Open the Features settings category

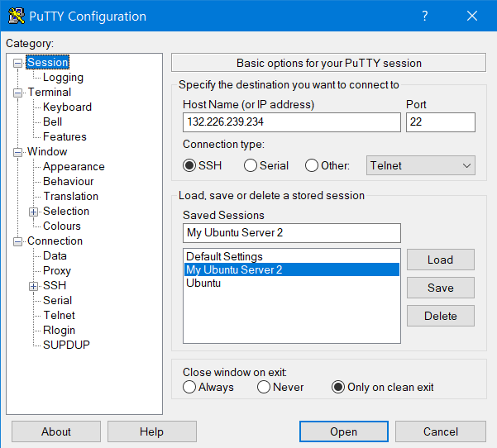(x=65, y=137)
